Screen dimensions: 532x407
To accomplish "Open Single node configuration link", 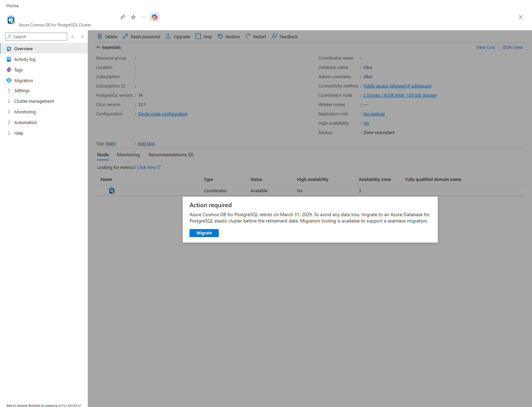I will pos(163,114).
